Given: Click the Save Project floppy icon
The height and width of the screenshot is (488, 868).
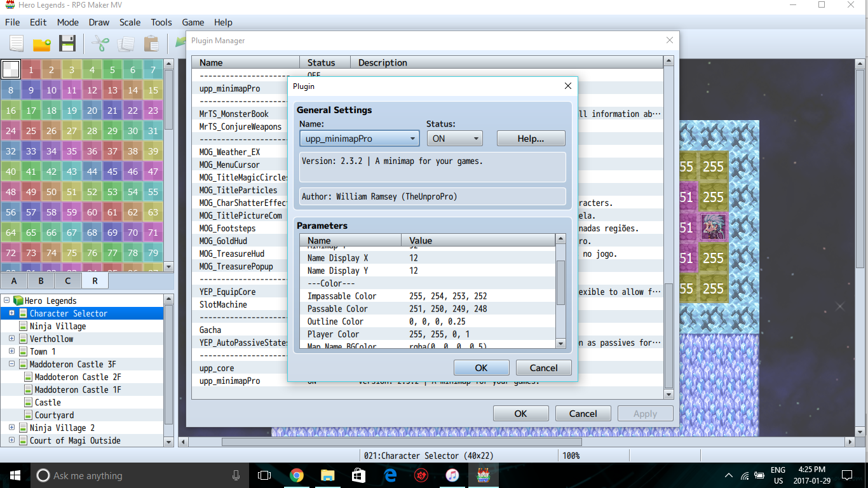Looking at the screenshot, I should coord(67,44).
